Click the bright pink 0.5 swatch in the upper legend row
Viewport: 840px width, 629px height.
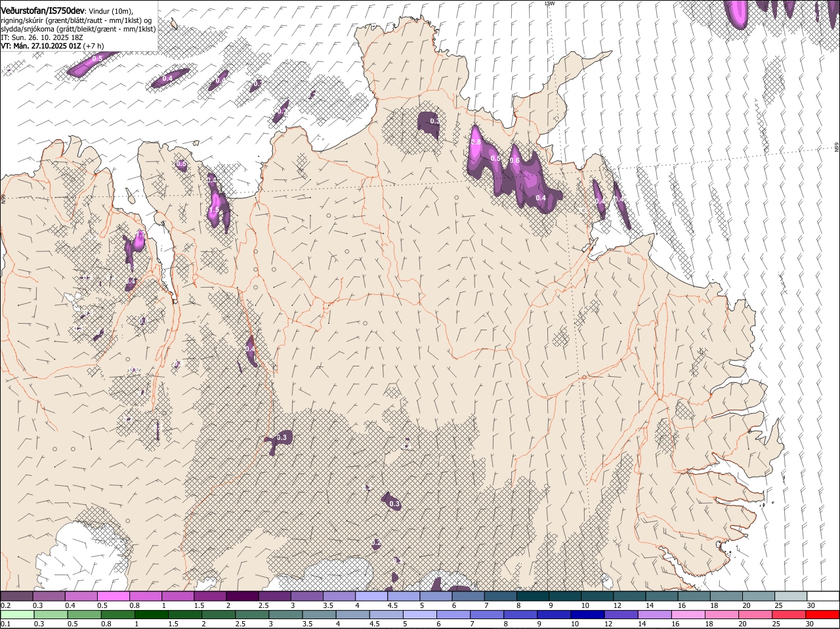click(x=114, y=596)
